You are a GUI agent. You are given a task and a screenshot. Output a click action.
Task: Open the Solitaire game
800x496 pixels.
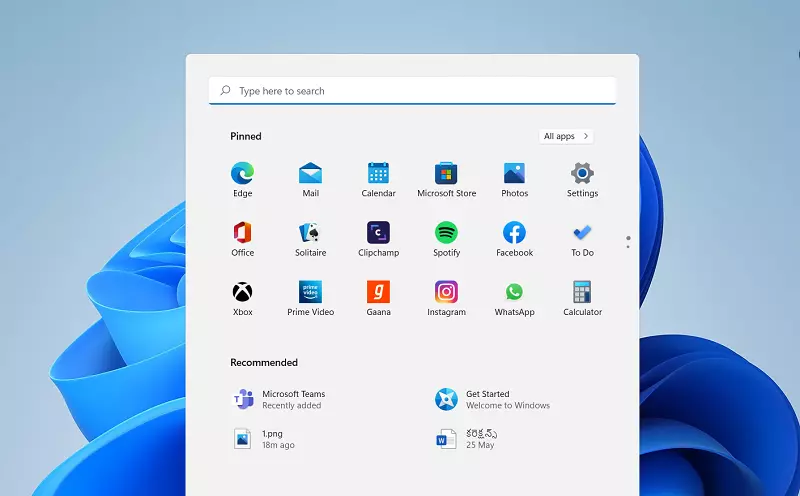pos(310,233)
